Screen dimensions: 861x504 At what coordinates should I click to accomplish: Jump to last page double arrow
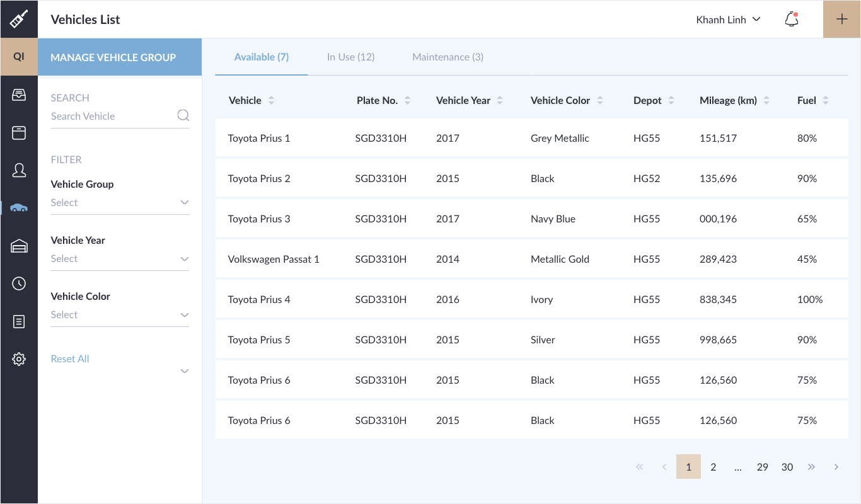(812, 467)
